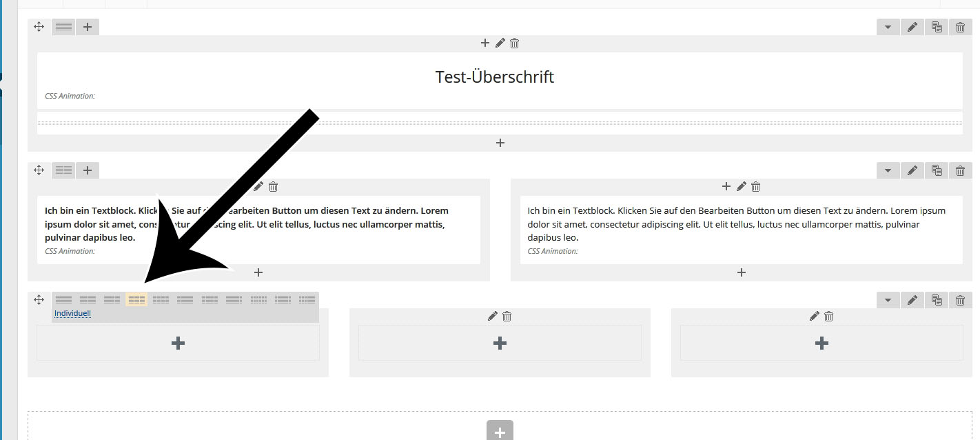Screen dimensions: 980x440
Task: Delete the middle column of the three-column row
Action: point(507,317)
